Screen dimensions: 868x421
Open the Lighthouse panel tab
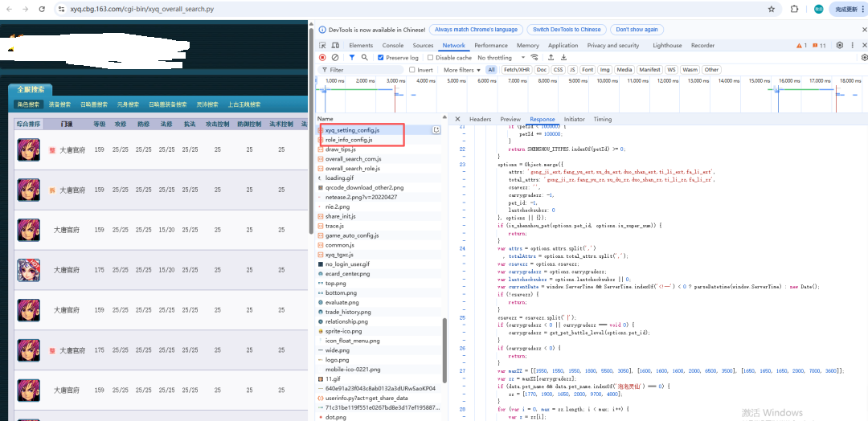tap(667, 45)
